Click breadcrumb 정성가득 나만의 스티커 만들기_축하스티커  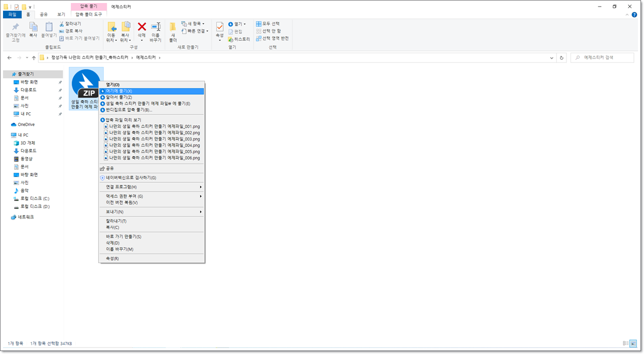90,58
